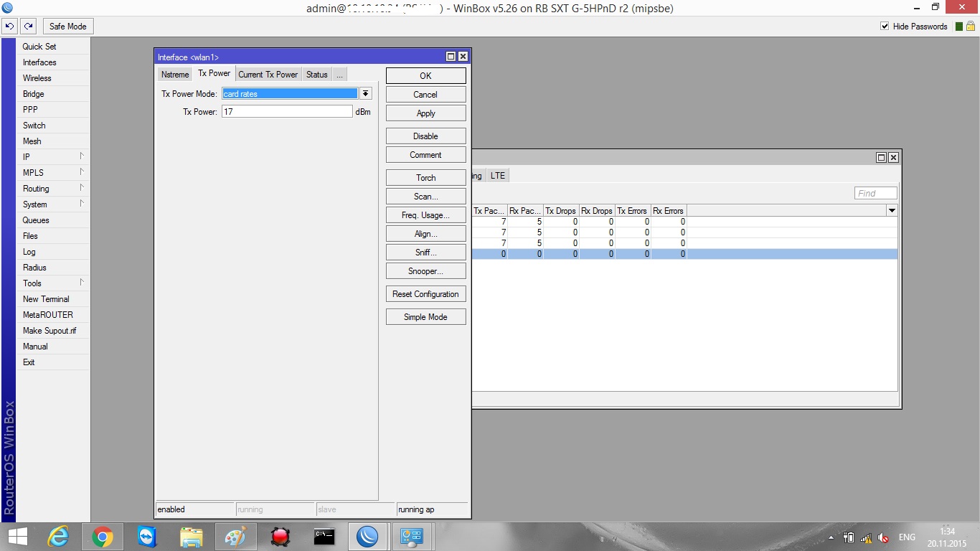Click the Freq. Usage... button
The width and height of the screenshot is (980, 551).
[426, 215]
